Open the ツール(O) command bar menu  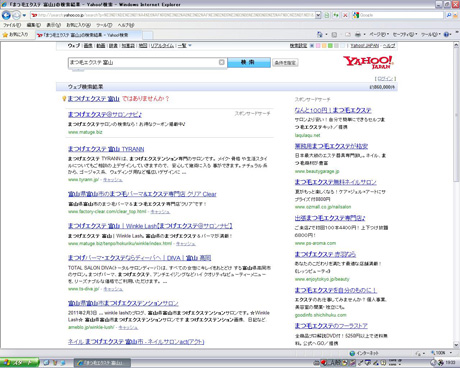tap(431, 34)
